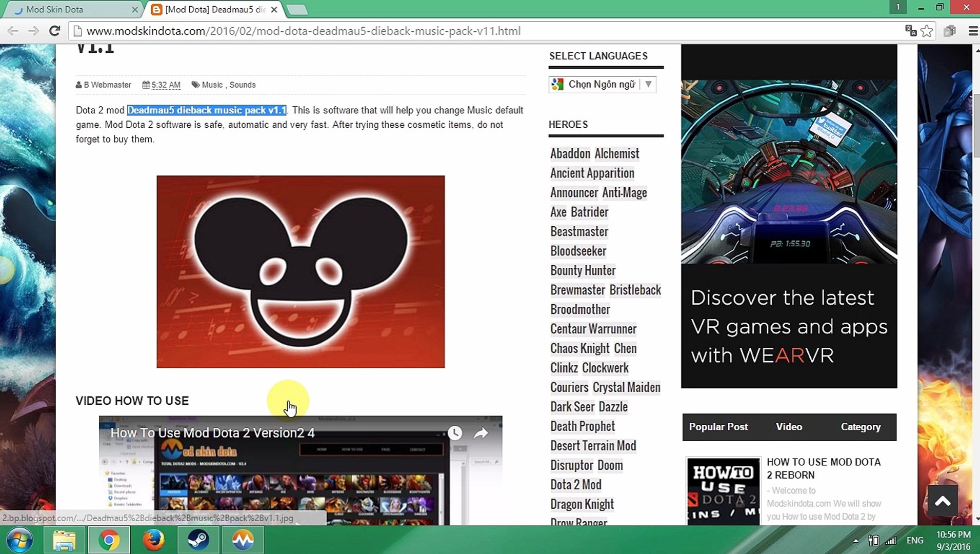Switch to the Mod Skin Dota tab
This screenshot has width=980, height=554.
click(x=72, y=9)
